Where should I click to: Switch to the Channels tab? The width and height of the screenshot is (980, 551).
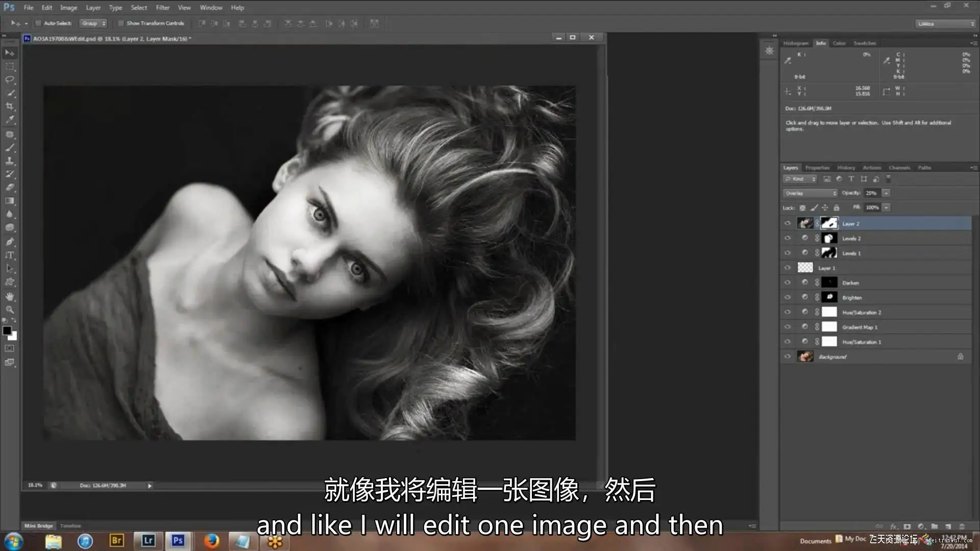(899, 168)
